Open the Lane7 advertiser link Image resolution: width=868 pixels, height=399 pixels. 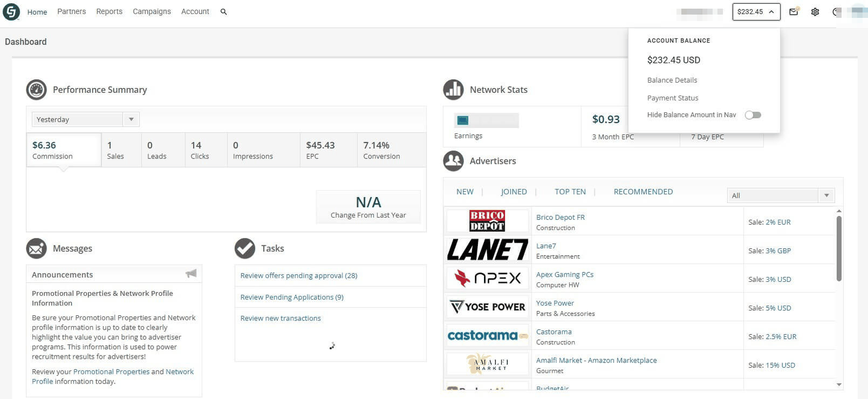coord(546,246)
